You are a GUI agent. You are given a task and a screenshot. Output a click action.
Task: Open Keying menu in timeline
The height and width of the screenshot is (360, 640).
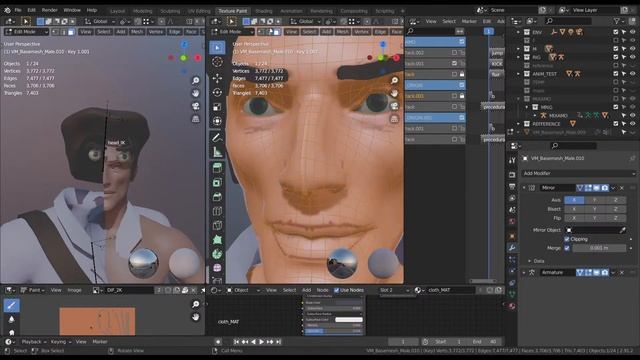[x=60, y=342]
